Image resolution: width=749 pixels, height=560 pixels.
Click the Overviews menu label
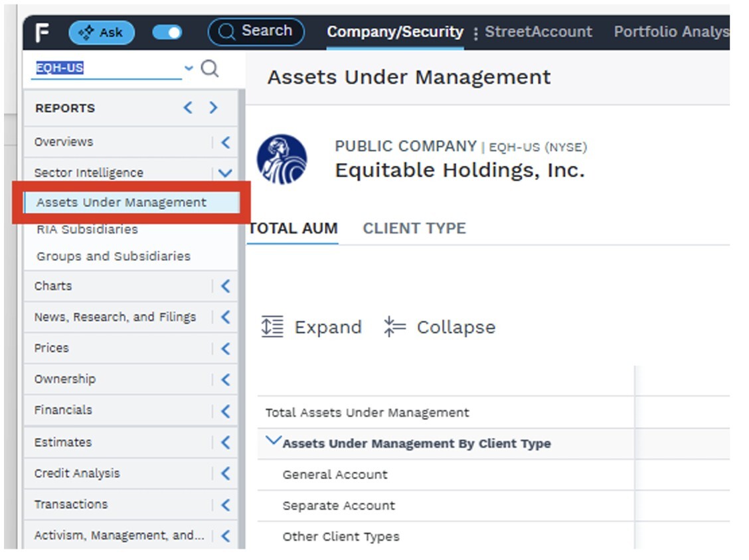tap(64, 142)
